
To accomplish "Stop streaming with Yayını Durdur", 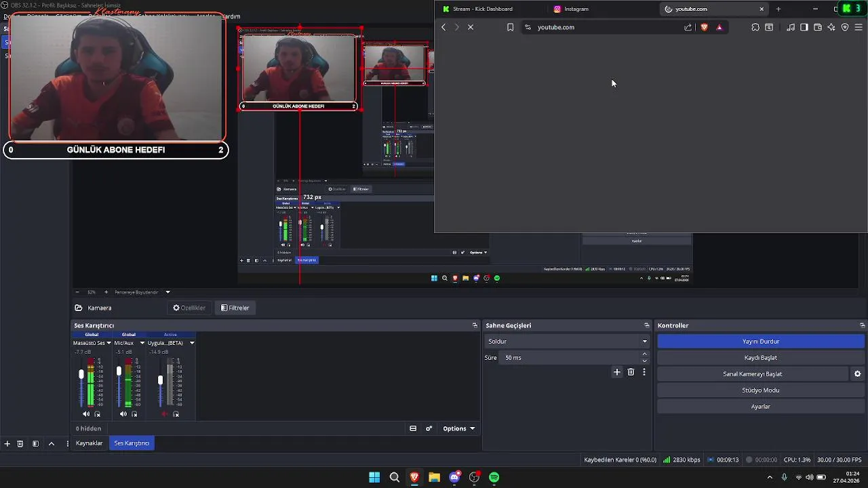I will (761, 342).
